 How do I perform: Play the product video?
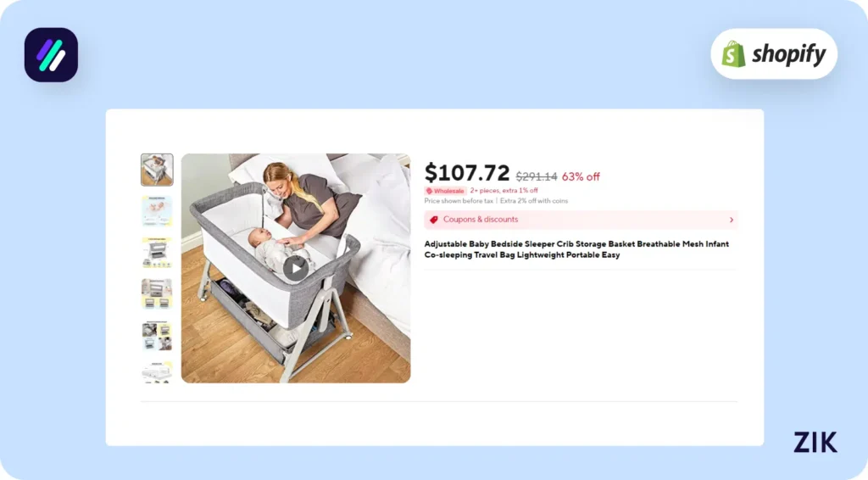[296, 269]
